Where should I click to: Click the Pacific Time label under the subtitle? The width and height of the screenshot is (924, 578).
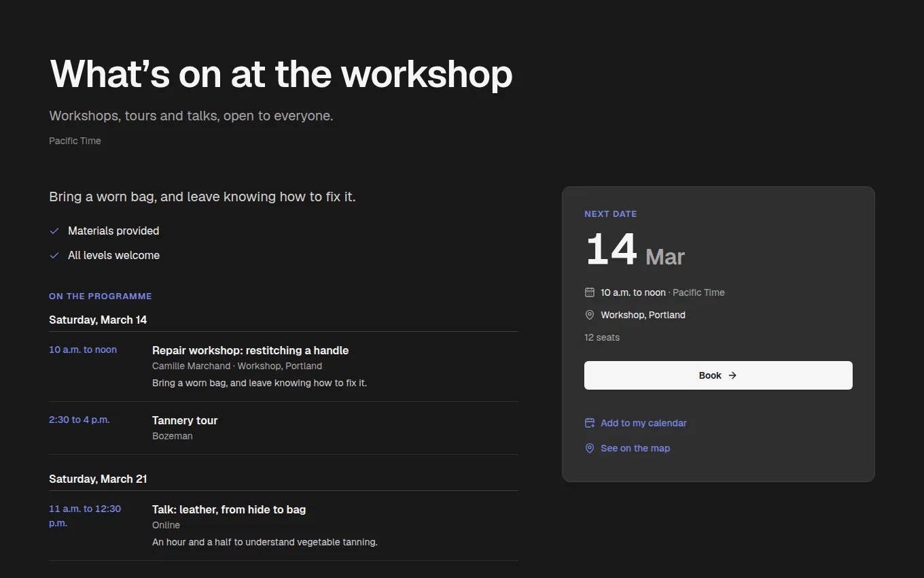75,141
